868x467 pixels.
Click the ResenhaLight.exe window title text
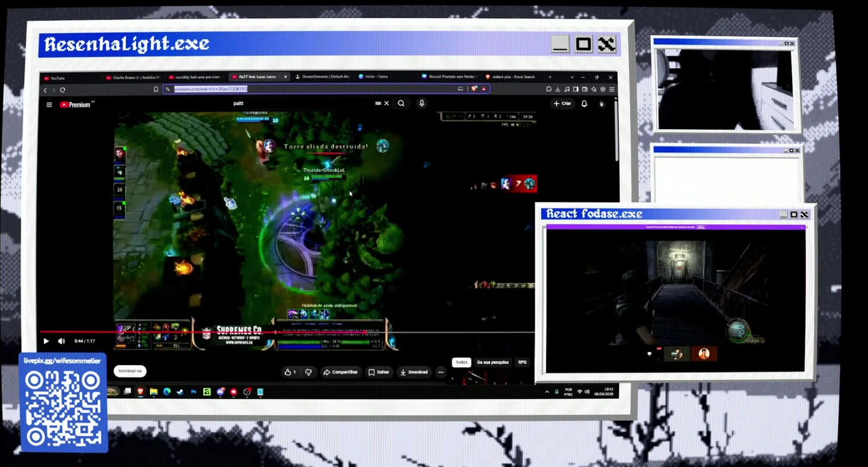126,44
